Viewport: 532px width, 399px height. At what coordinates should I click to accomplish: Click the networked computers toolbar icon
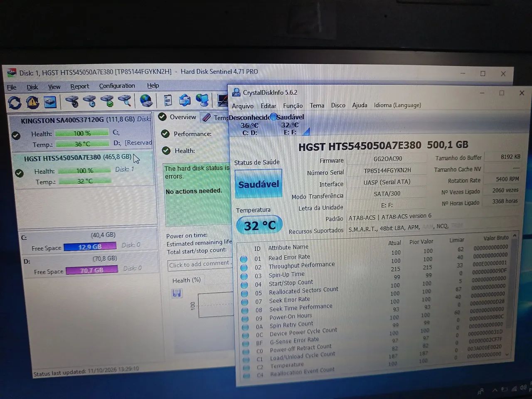(x=202, y=100)
